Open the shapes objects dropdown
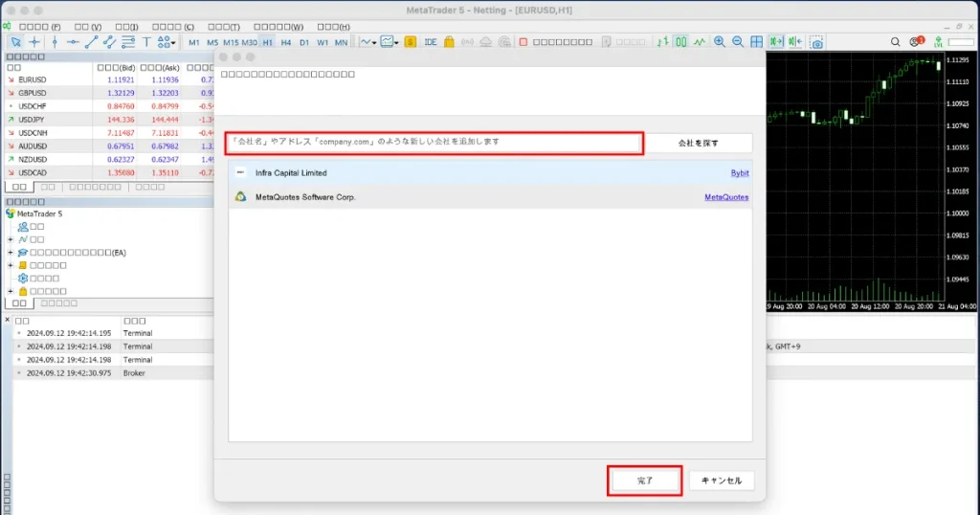The image size is (980, 515). click(x=166, y=42)
